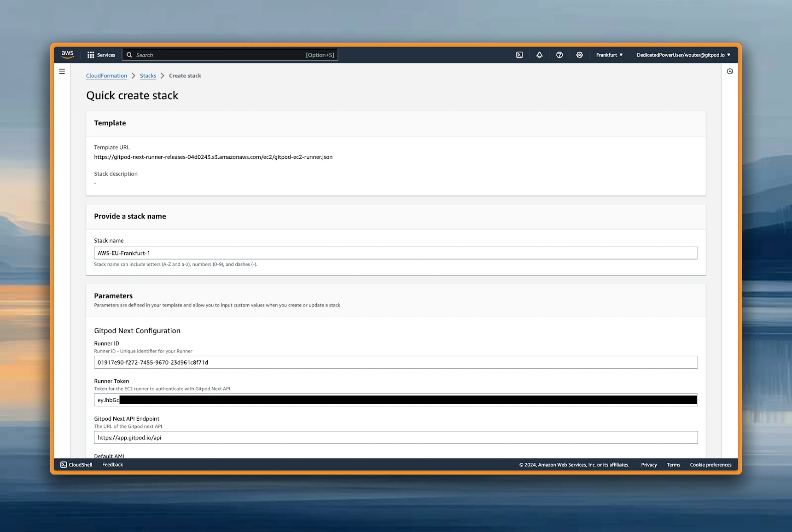Click the magnifier icon in the search bar

[x=129, y=55]
